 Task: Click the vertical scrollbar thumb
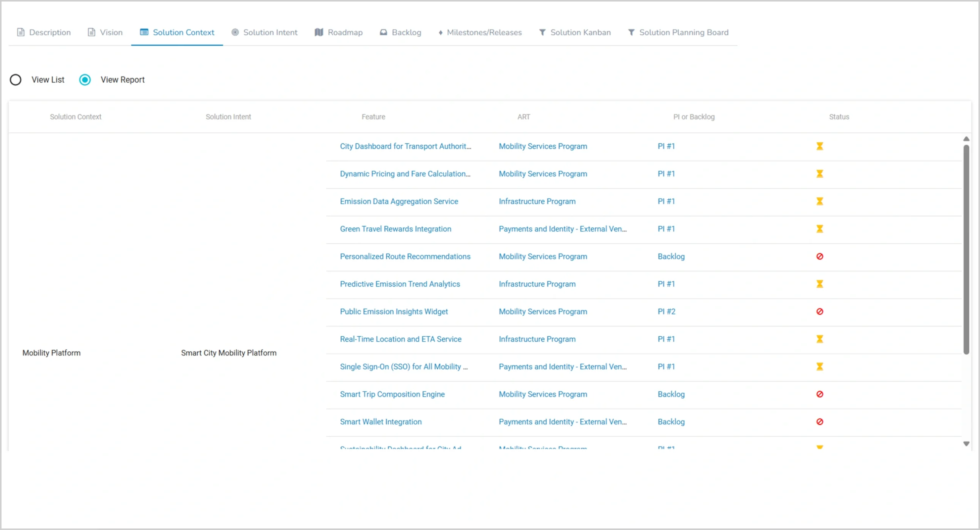click(x=966, y=249)
